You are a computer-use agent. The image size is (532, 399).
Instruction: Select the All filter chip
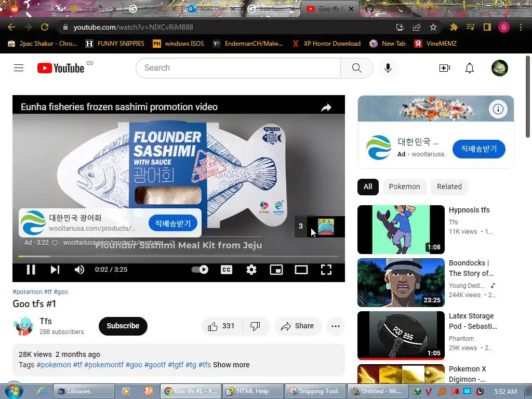click(x=368, y=187)
